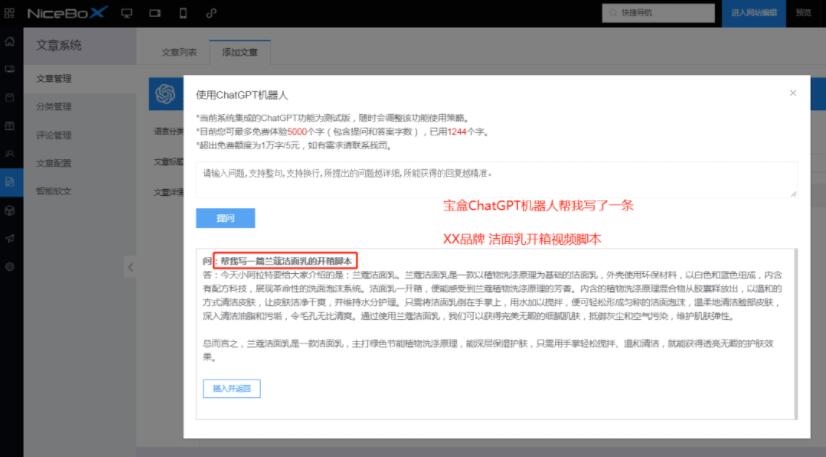Open the monitor icon in left sidebar

(x=9, y=69)
